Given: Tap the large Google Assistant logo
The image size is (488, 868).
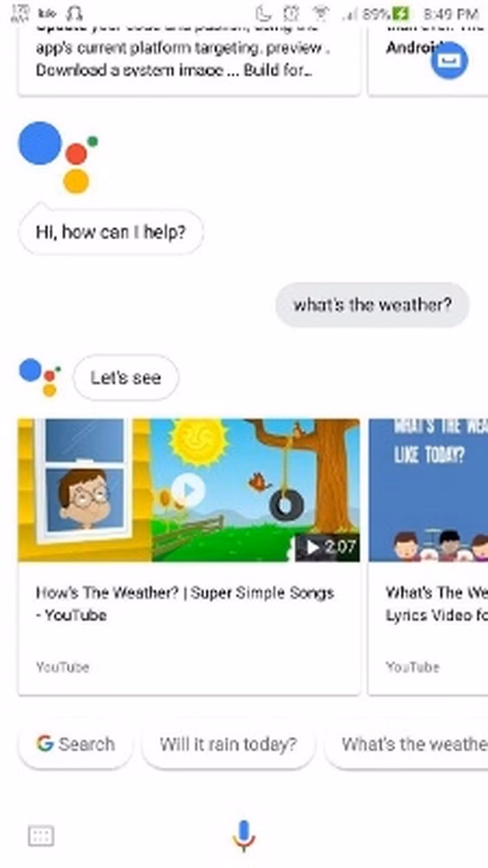Looking at the screenshot, I should 57,157.
